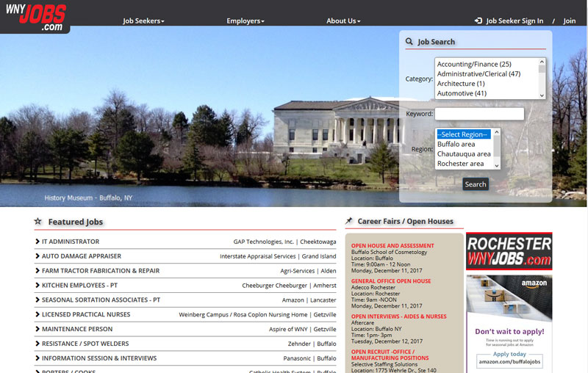Click Region list scroll down arrow

497,165
